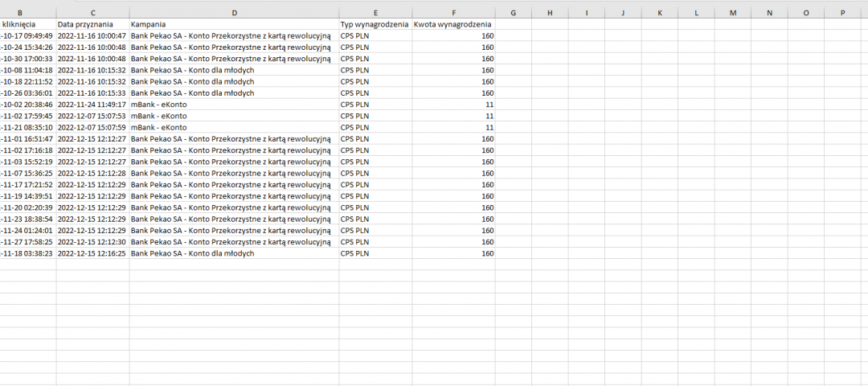Select cell with timestamp 2022-12-15 12:12:28

[x=92, y=173]
